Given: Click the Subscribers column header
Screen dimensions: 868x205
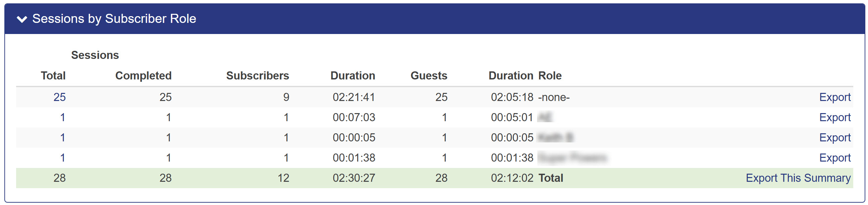Looking at the screenshot, I should click(257, 76).
